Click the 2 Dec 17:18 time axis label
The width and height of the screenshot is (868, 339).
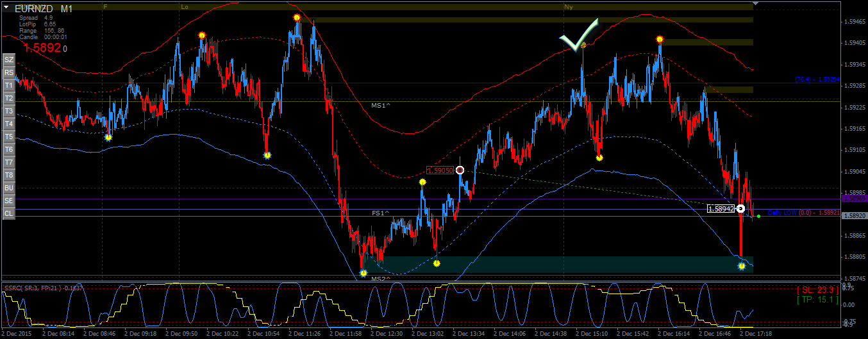[756, 334]
